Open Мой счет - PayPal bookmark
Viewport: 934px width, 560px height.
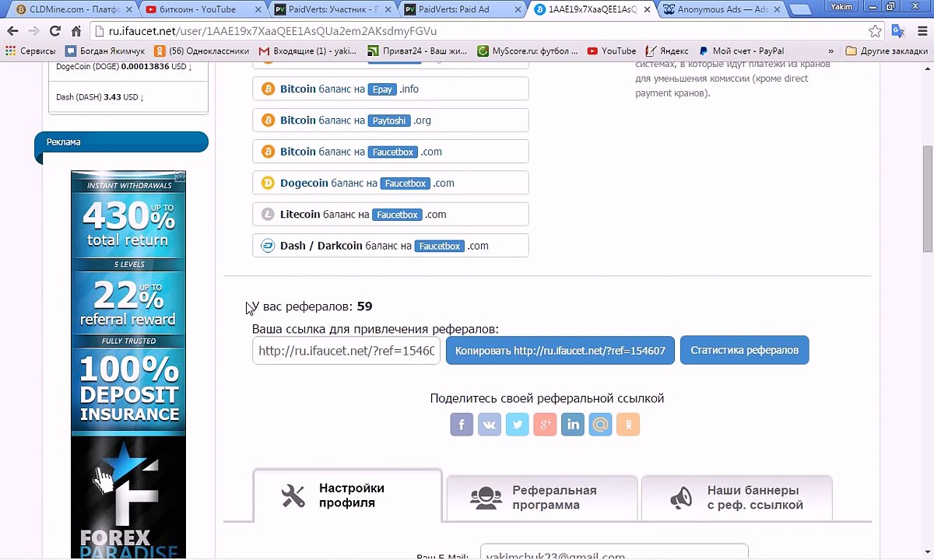pyautogui.click(x=741, y=51)
